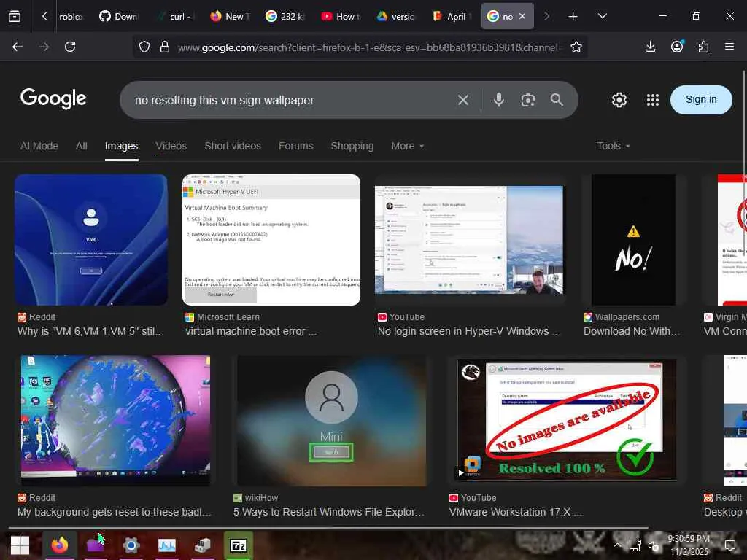Viewport: 747px width, 560px height.
Task: Open Firefox View tab overview icon
Action: (x=15, y=17)
